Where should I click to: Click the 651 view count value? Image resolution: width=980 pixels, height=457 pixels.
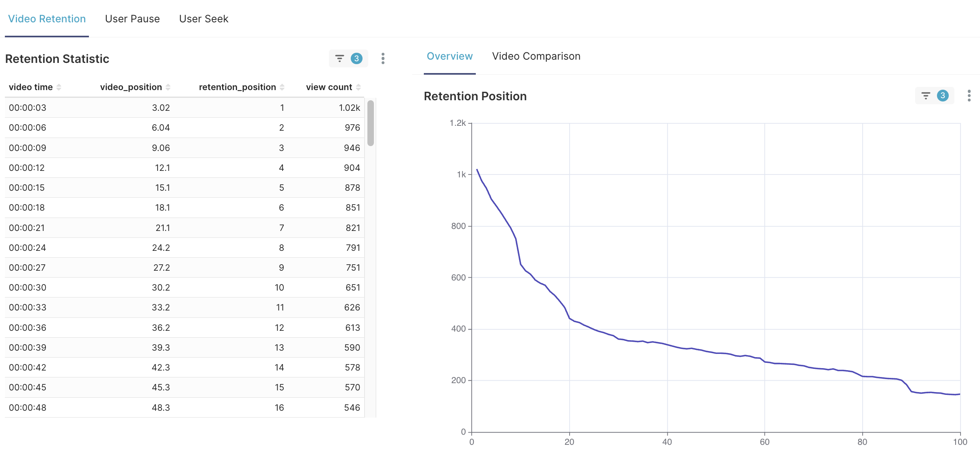click(353, 287)
